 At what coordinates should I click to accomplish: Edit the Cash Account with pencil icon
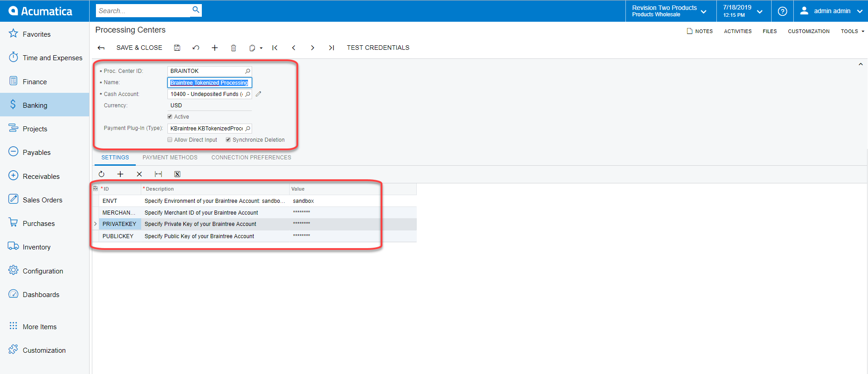[258, 94]
